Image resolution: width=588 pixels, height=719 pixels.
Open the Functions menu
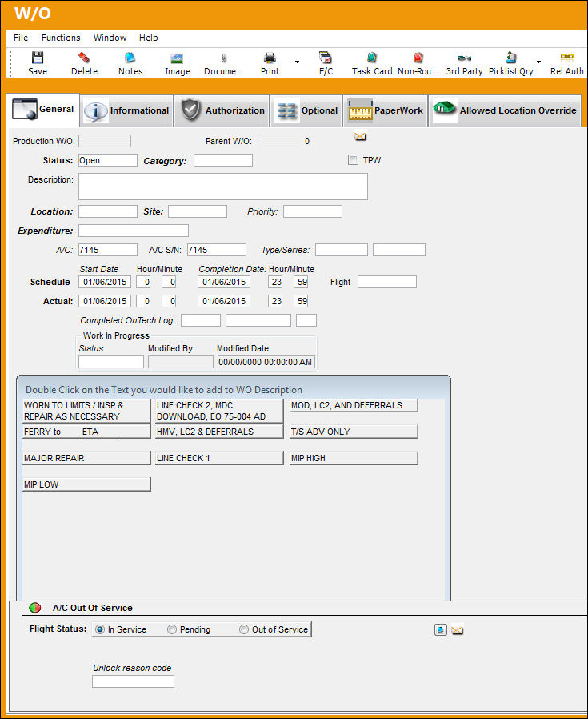(x=61, y=38)
